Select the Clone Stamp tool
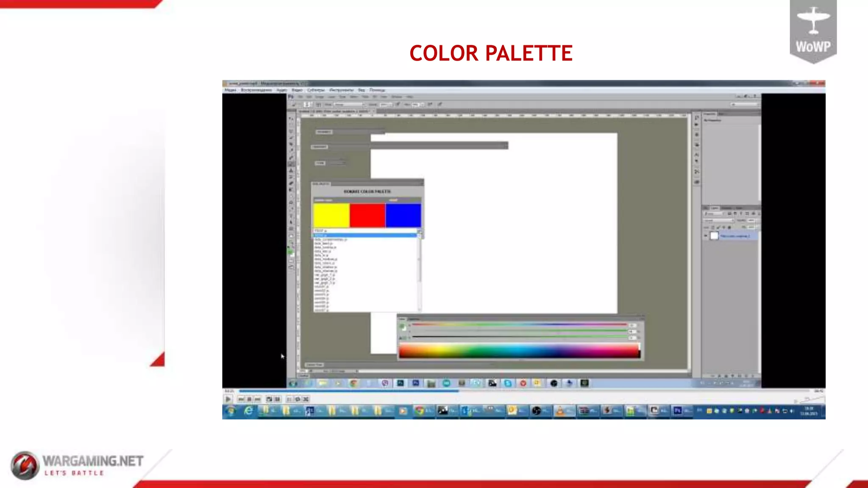Screen dimensions: 868x488 pos(291,170)
